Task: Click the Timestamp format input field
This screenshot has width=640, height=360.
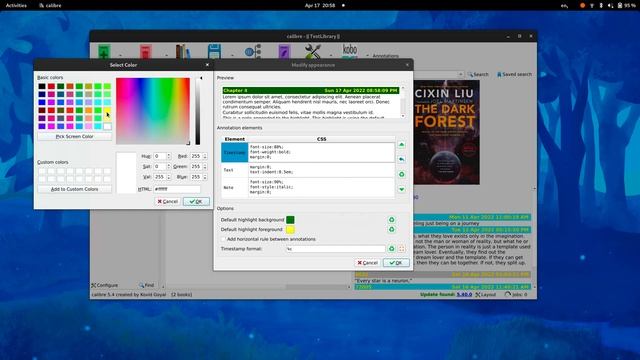Action: click(x=336, y=249)
